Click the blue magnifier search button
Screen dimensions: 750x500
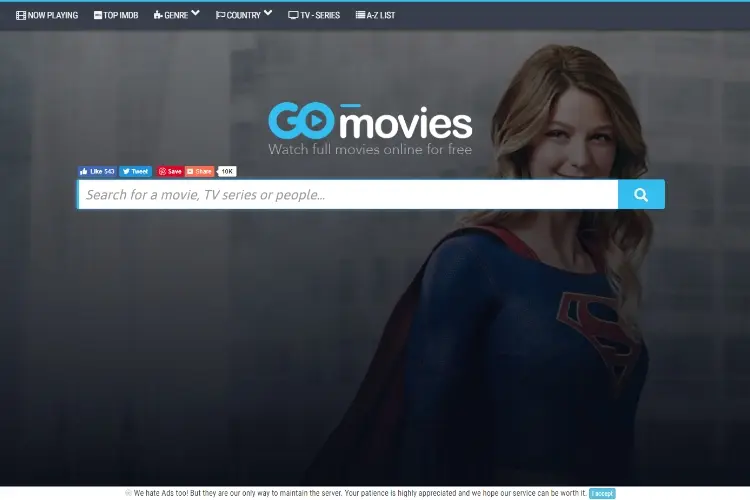[641, 194]
